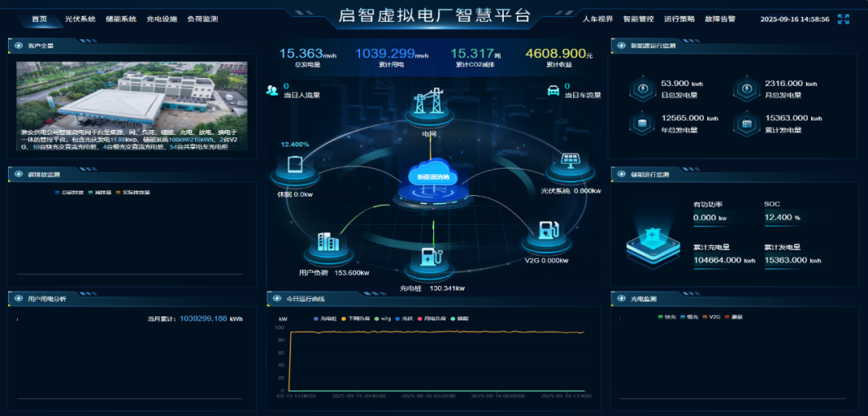Click the 1039.299 mwh 累计用电 value

392,54
